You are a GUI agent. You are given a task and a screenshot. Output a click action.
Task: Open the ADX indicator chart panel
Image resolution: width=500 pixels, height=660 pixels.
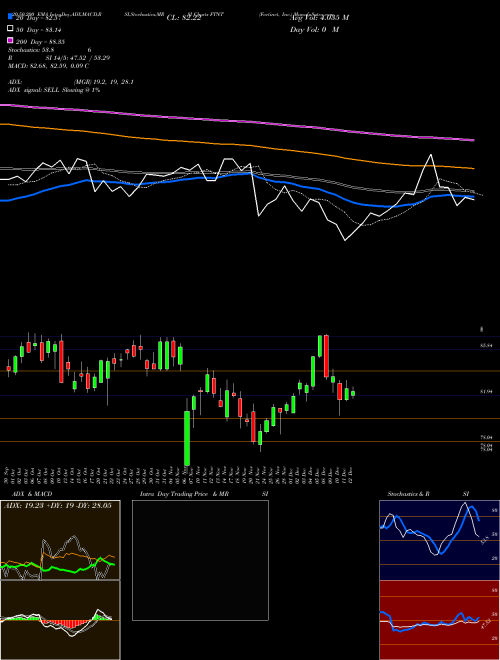tap(60, 540)
